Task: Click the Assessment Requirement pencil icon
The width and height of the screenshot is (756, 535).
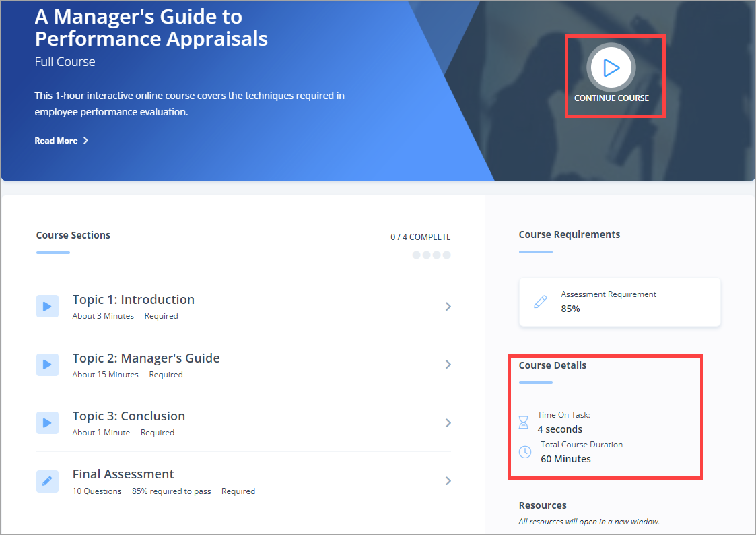Action: tap(540, 302)
